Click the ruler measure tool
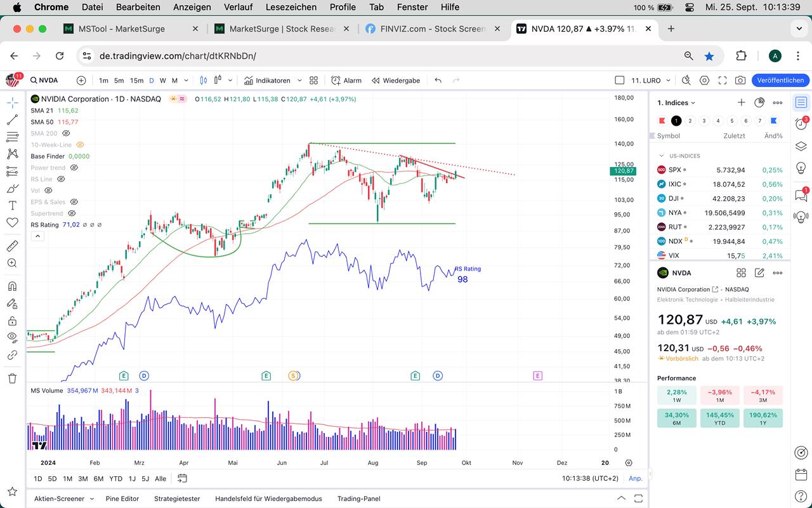The image size is (812, 508). tap(12, 246)
